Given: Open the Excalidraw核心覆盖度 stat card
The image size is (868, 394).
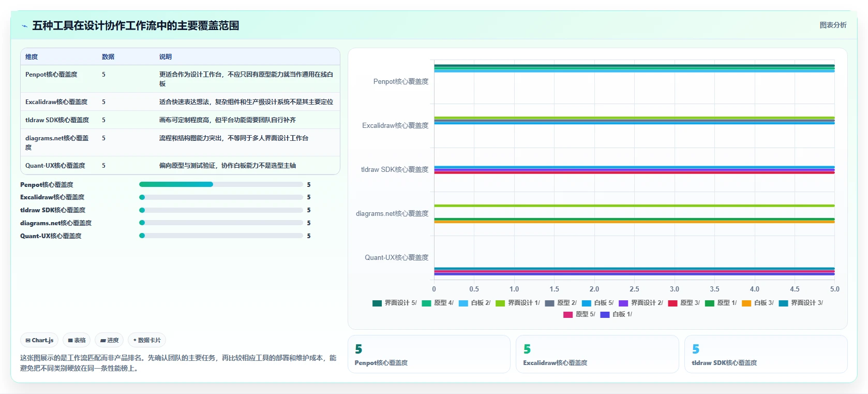Looking at the screenshot, I should (597, 354).
